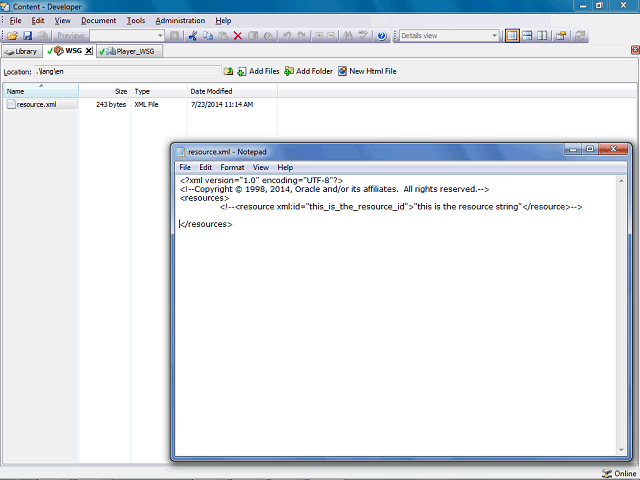Click the red close-all-tabs icon
Screen dimensions: 640x480
pyautogui.click(x=635, y=50)
